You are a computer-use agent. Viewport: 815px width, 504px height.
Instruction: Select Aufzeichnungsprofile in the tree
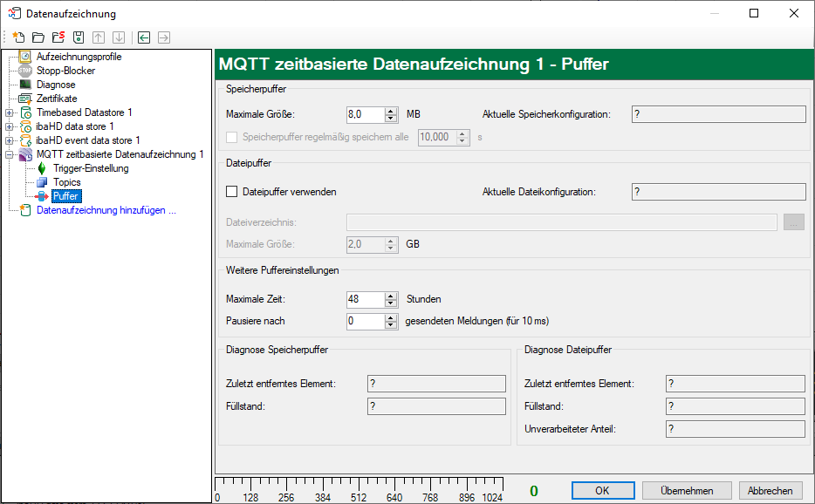79,56
